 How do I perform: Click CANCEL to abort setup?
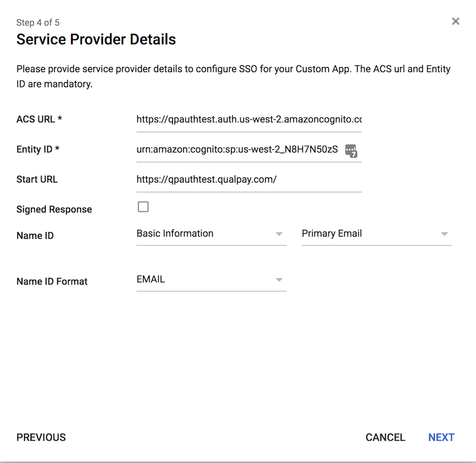pyautogui.click(x=385, y=437)
